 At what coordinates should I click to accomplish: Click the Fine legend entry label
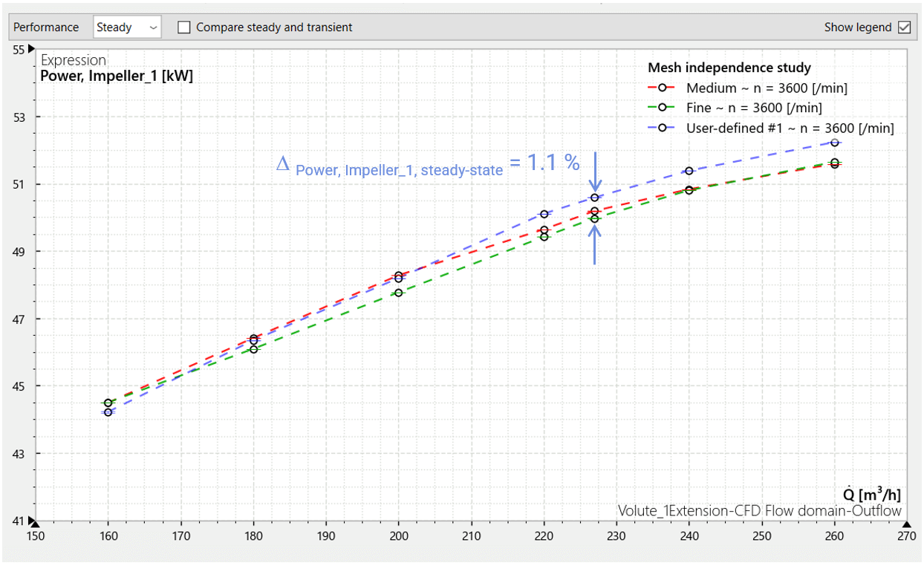click(754, 108)
